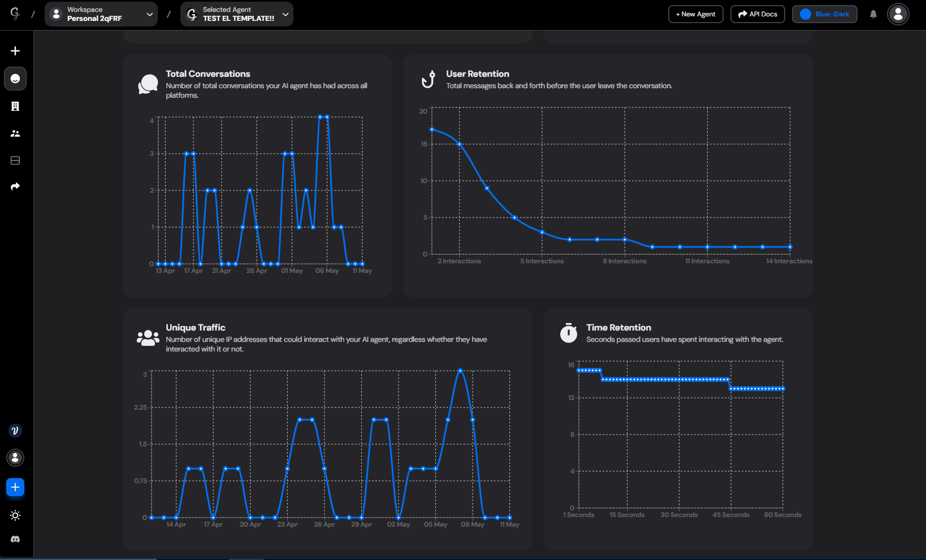Click the Selected Agent chevron arrow
Viewport: 926px width, 560px height.
tap(285, 15)
